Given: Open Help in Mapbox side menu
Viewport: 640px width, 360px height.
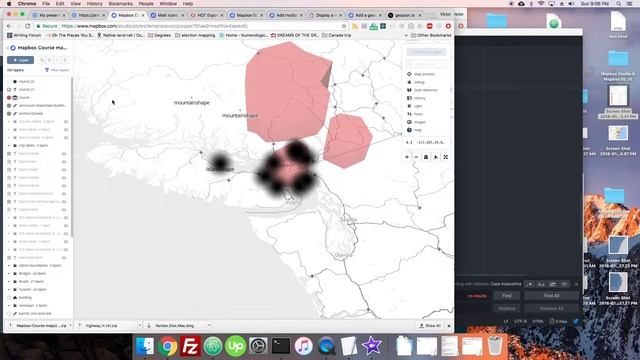Looking at the screenshot, I should 414,130.
